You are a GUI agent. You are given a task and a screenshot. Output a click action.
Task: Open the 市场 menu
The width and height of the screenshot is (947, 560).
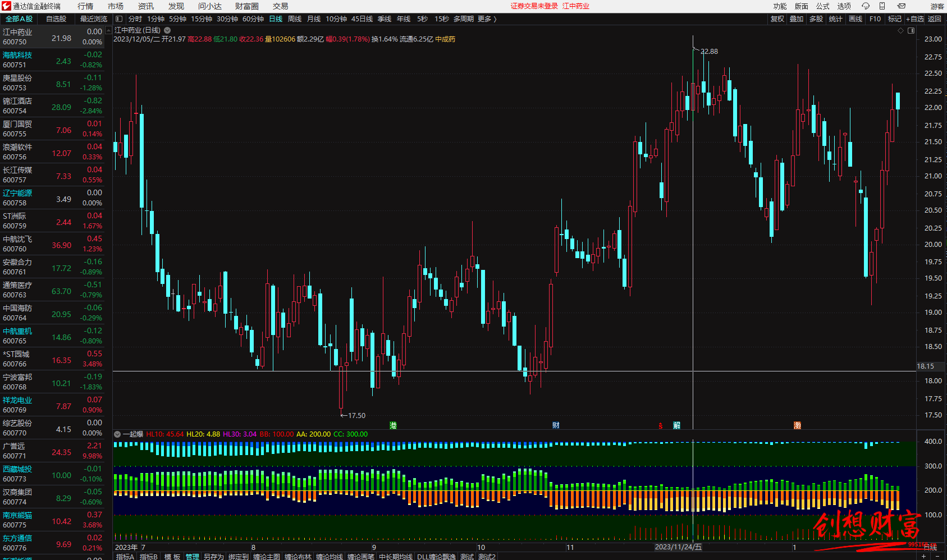[116, 6]
